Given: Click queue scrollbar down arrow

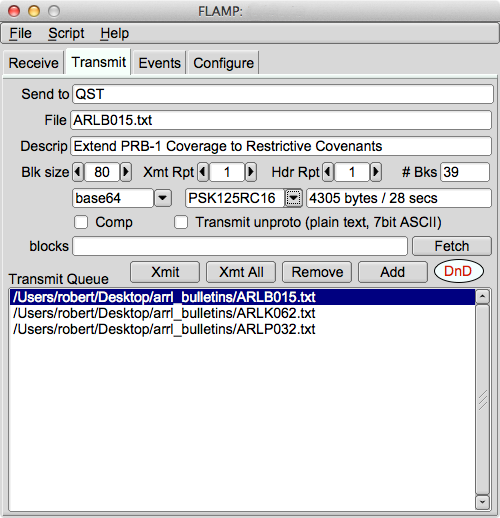Looking at the screenshot, I should pos(482,502).
